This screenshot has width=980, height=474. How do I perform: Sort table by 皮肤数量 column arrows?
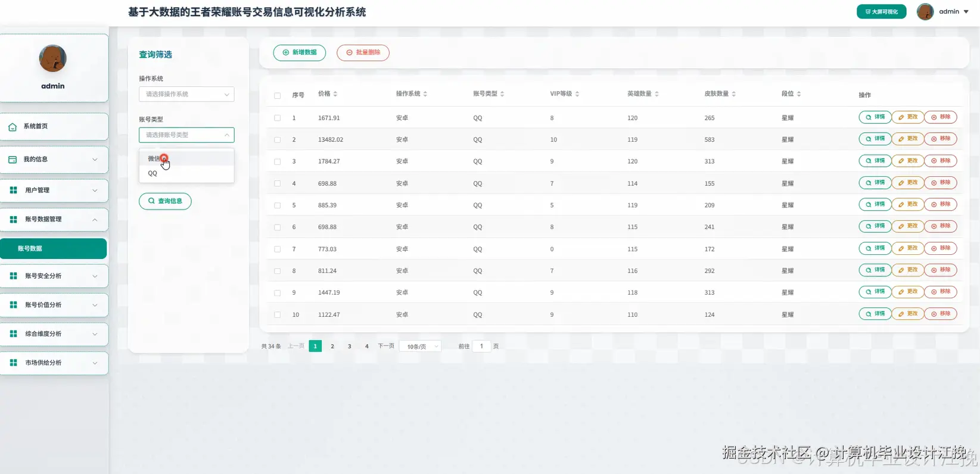click(x=733, y=94)
